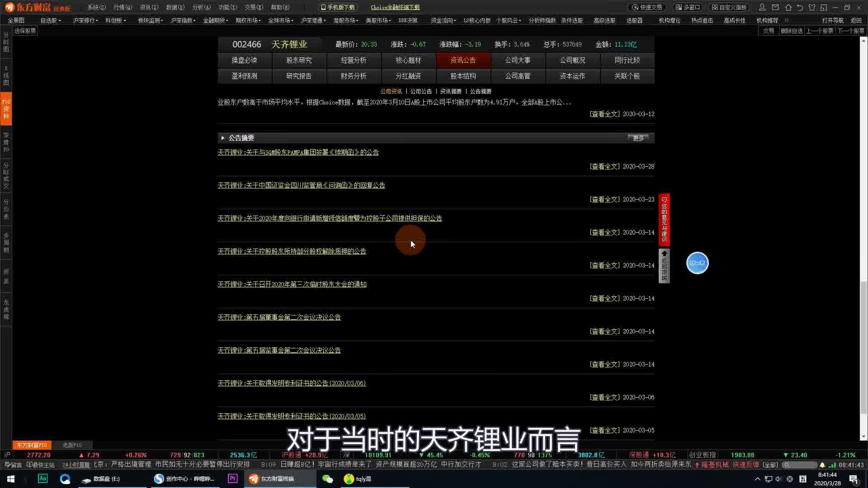
Task: Select the 股东研究 tab
Action: [x=299, y=60]
